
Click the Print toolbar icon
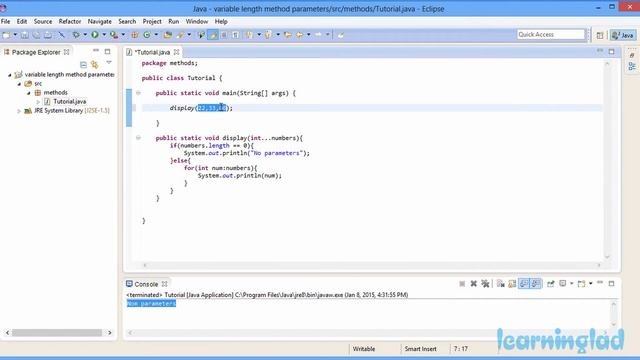48,35
